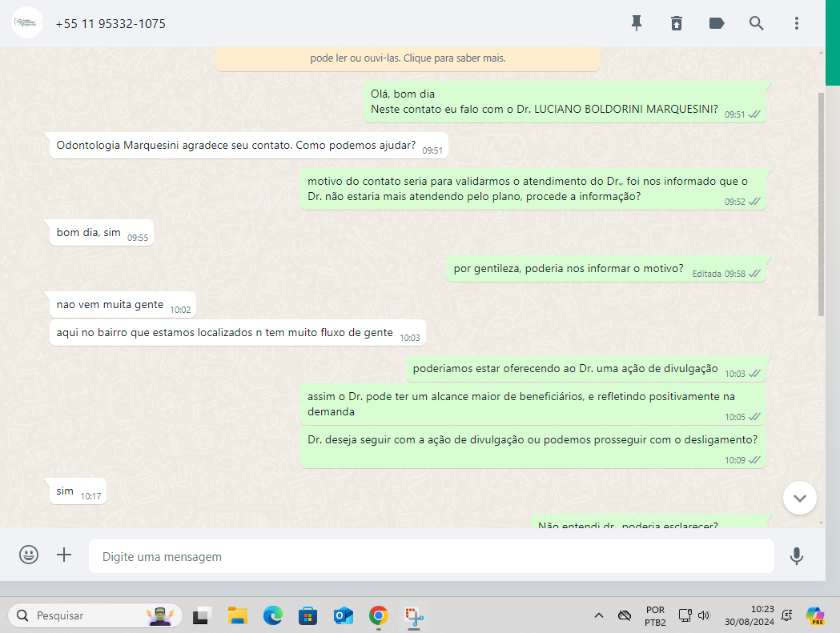840x633 pixels.
Task: Select message 'por gentileza, poderia nos informar'
Action: [606, 269]
